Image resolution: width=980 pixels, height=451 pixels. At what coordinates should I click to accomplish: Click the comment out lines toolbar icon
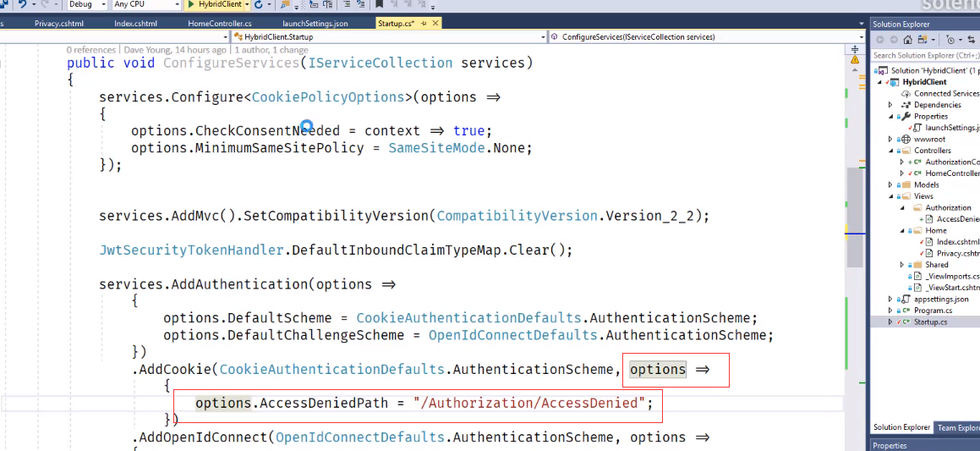pyautogui.click(x=346, y=4)
